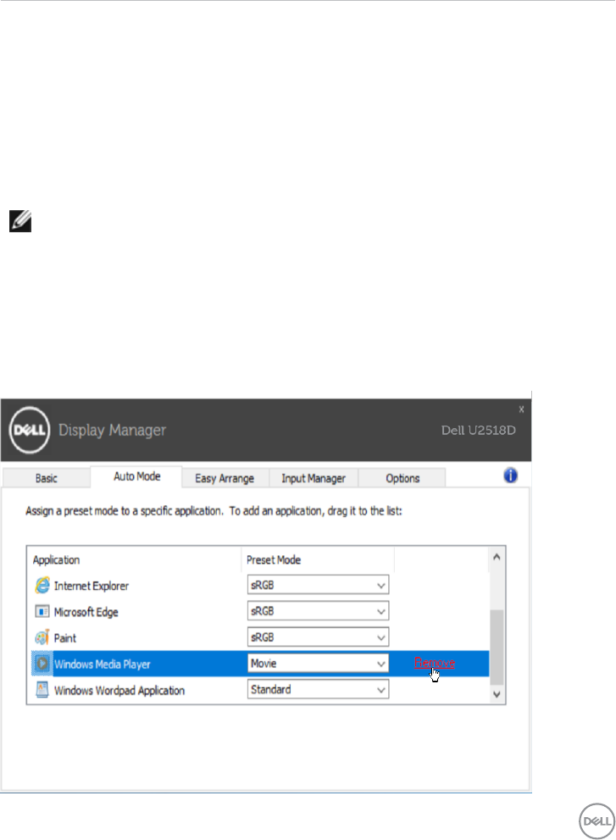Viewport: 616px width, 840px height.
Task: Click the Windows Wordpad Application icon
Action: click(42, 690)
